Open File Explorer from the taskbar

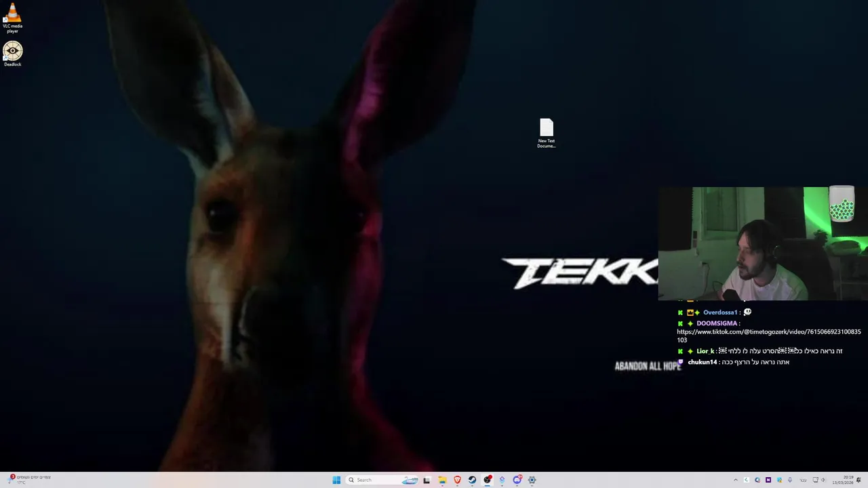[x=442, y=480]
